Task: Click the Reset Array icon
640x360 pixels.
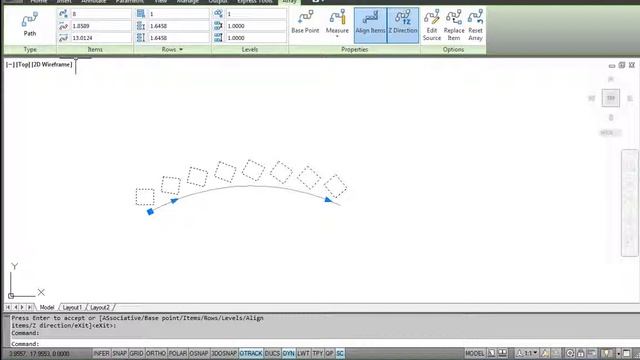Action: pos(475,18)
